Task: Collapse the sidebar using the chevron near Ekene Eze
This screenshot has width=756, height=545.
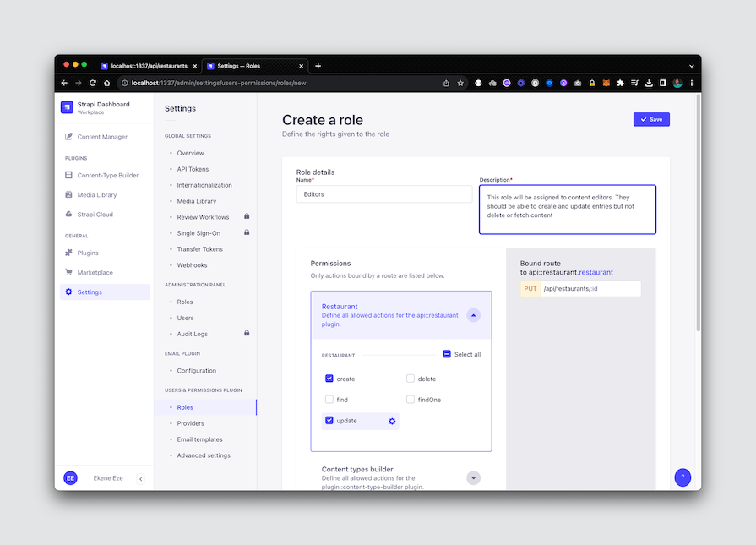Action: point(141,478)
